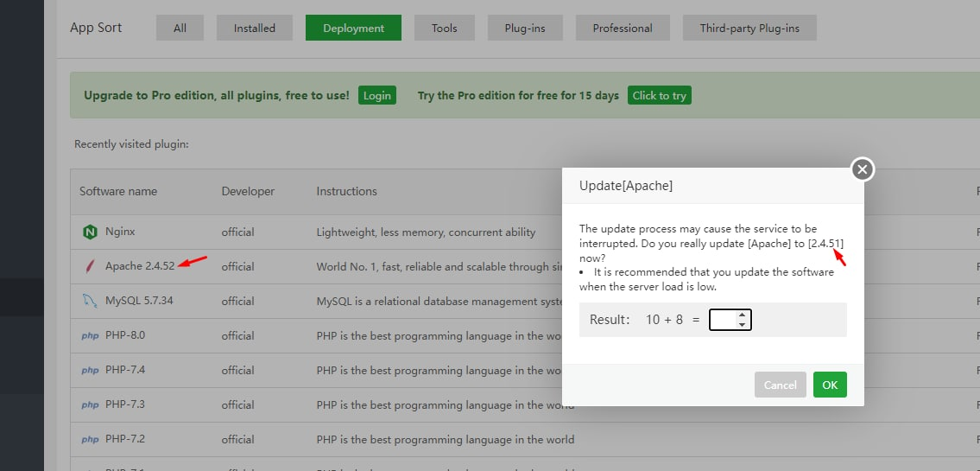Increase the result value with up arrow

click(x=742, y=315)
